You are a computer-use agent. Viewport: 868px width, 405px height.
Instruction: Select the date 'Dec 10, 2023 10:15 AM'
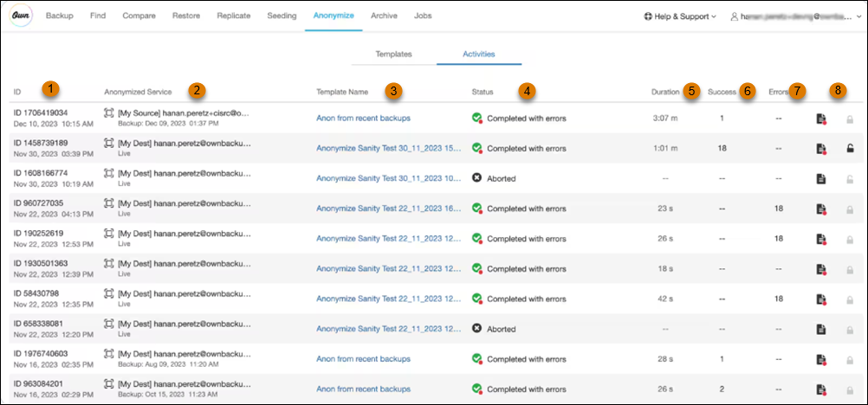(54, 124)
